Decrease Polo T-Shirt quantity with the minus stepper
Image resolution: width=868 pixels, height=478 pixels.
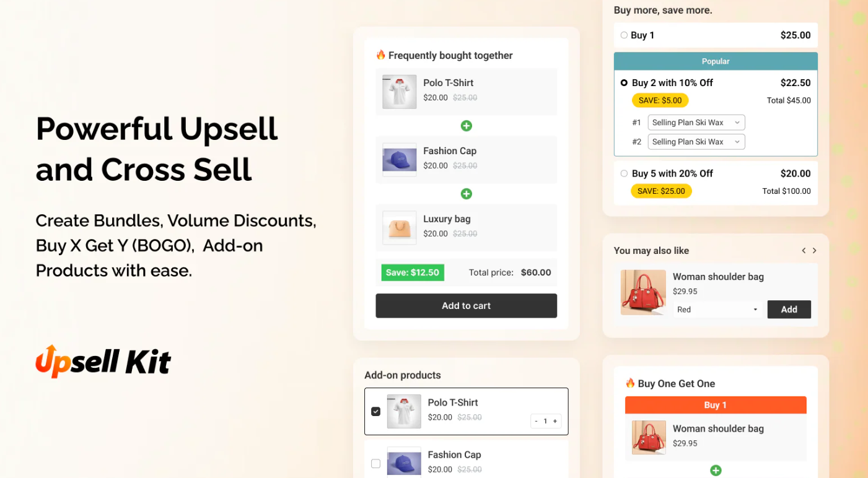[536, 420]
